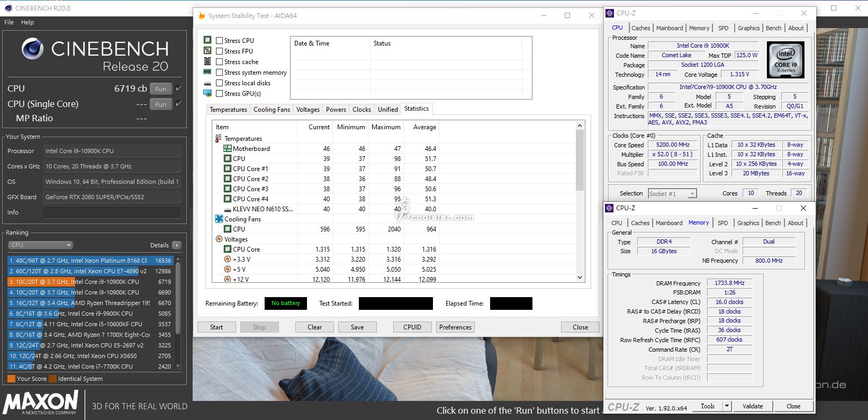Image resolution: width=868 pixels, height=420 pixels.
Task: Click the Intel Core i9 logo in CPU-Z
Action: coord(785,60)
